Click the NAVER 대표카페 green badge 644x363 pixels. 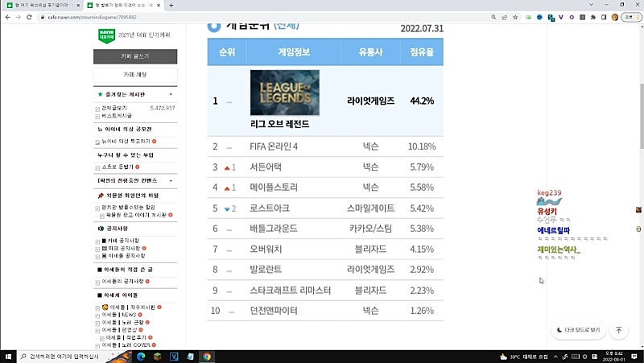pyautogui.click(x=106, y=35)
